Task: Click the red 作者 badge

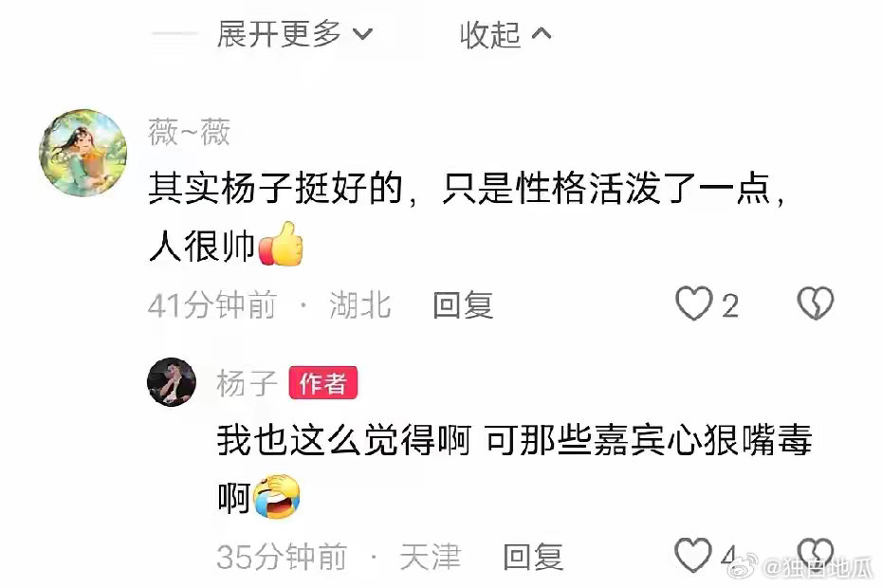Action: 322,383
